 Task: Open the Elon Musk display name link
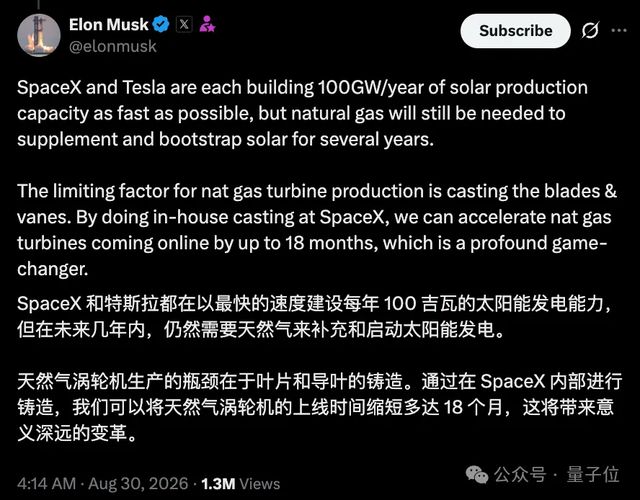point(109,24)
